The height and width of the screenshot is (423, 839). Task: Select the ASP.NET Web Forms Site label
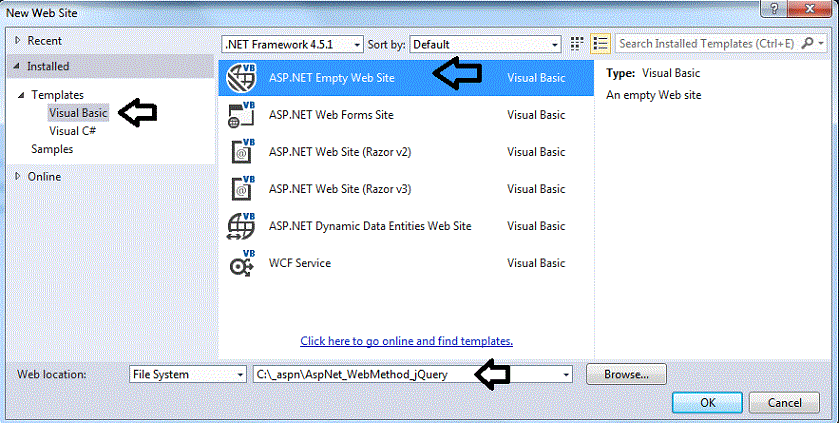click(331, 115)
